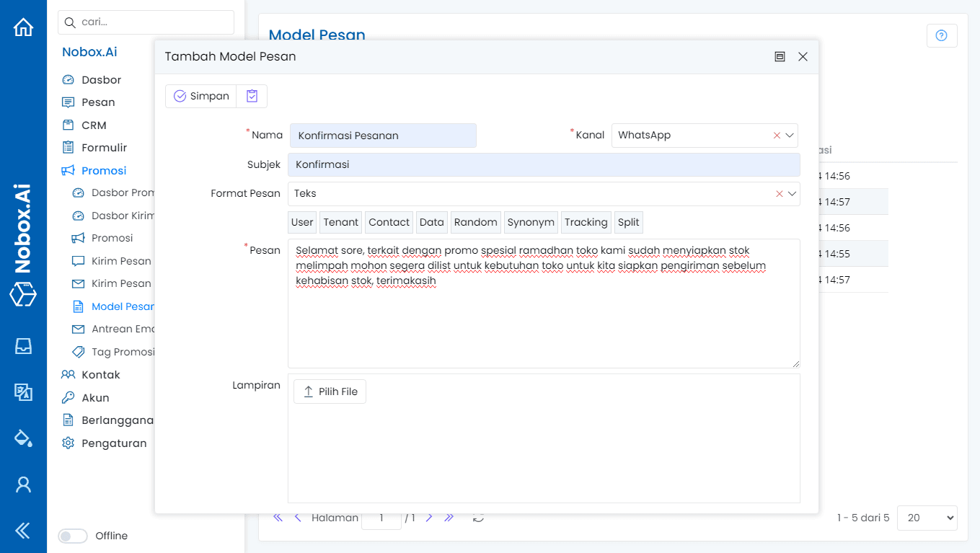Click the Simpan button

click(x=201, y=96)
